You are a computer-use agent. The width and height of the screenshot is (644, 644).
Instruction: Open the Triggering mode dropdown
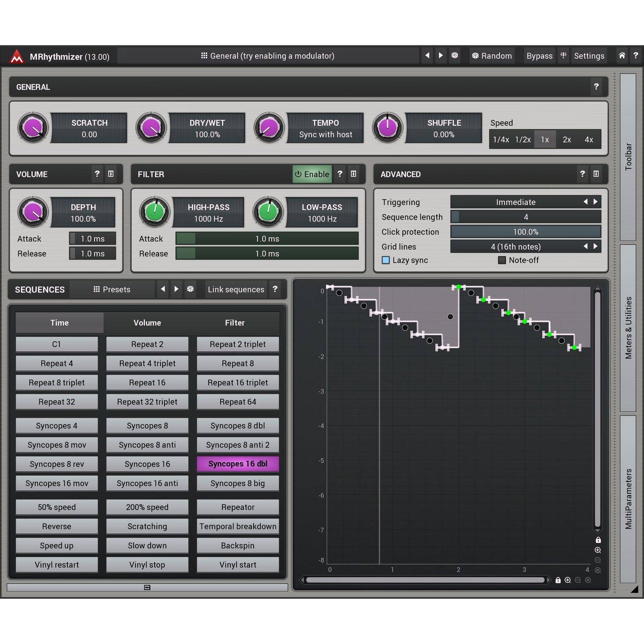tap(516, 202)
